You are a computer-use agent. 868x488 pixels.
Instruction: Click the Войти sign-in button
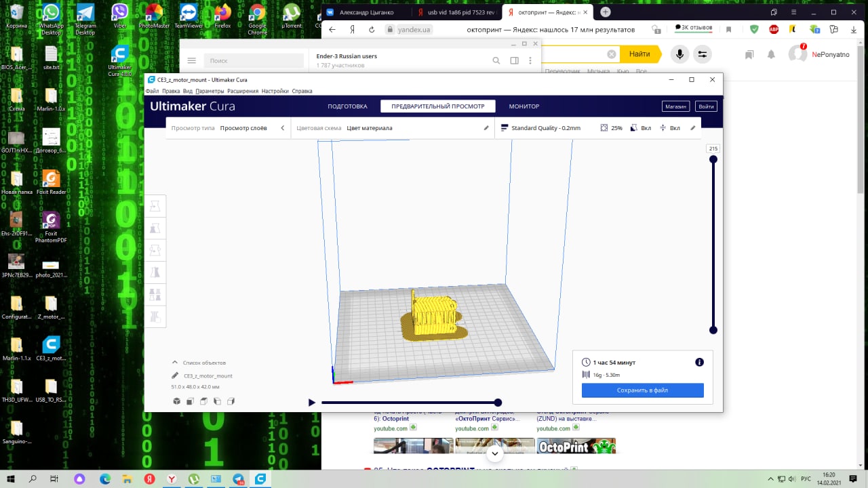point(706,106)
